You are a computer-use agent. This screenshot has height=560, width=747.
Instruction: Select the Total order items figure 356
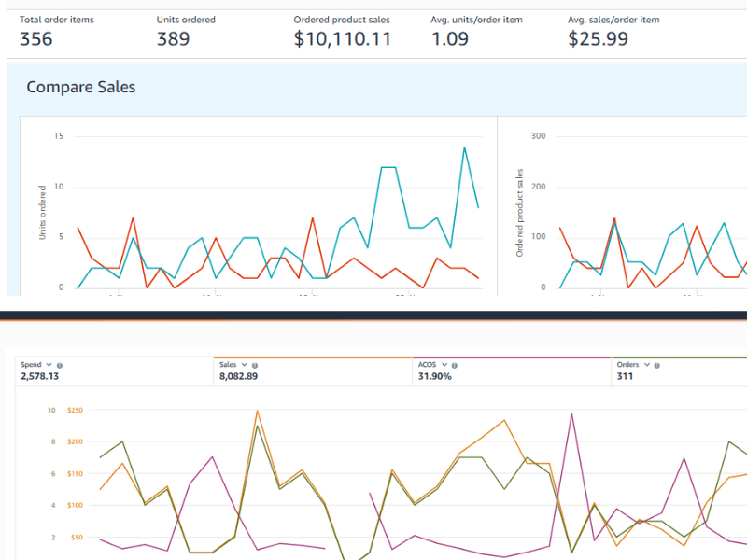pos(36,38)
